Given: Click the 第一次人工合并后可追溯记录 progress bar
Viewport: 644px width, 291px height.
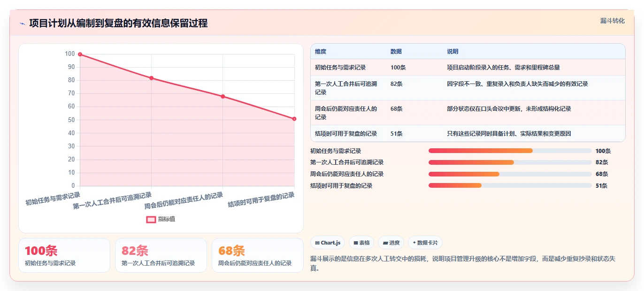Looking at the screenshot, I should [x=510, y=162].
